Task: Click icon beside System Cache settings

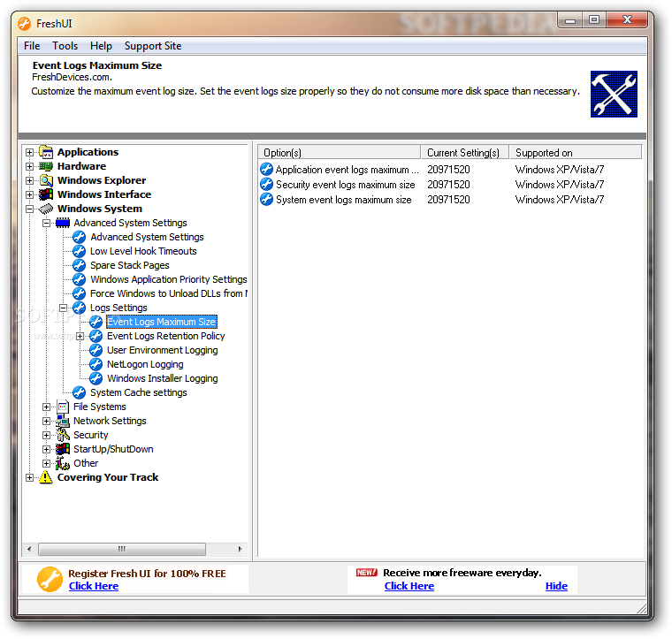Action: click(79, 392)
